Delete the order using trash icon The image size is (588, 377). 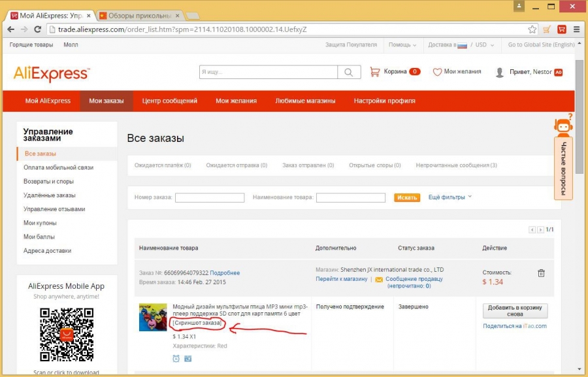pos(541,273)
